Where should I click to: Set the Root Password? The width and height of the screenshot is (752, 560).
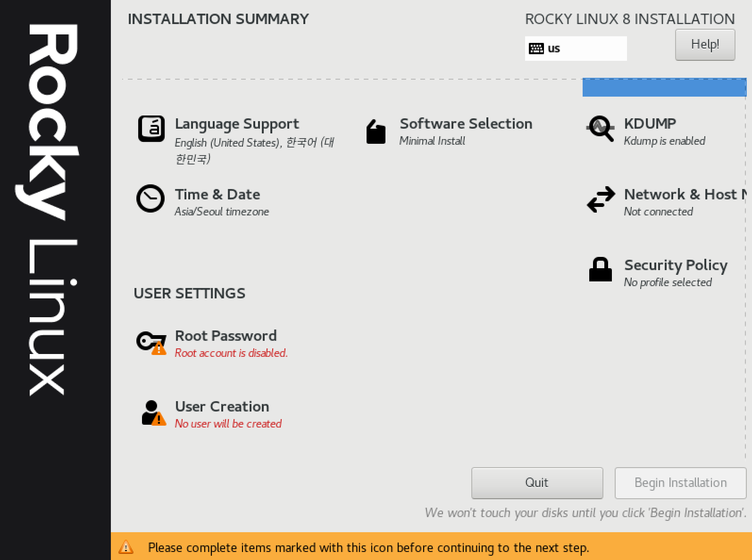point(226,336)
